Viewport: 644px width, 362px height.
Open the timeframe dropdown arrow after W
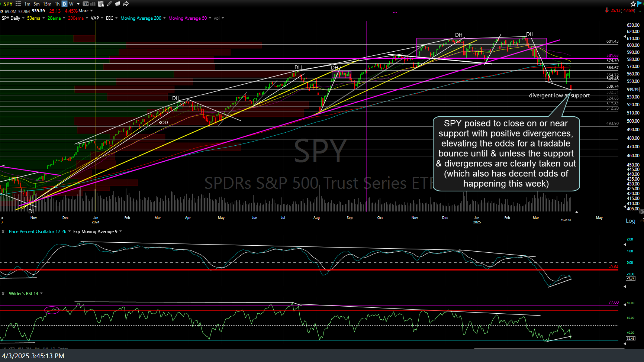click(78, 4)
